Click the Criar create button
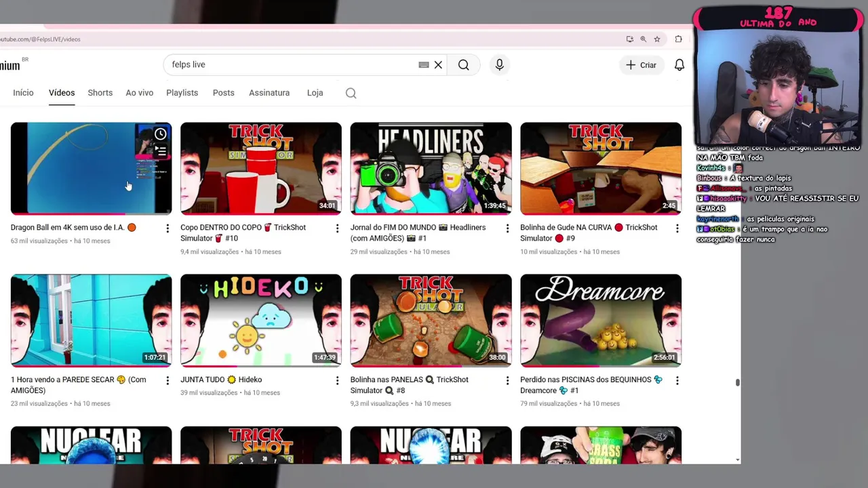The image size is (868, 488). pos(641,64)
